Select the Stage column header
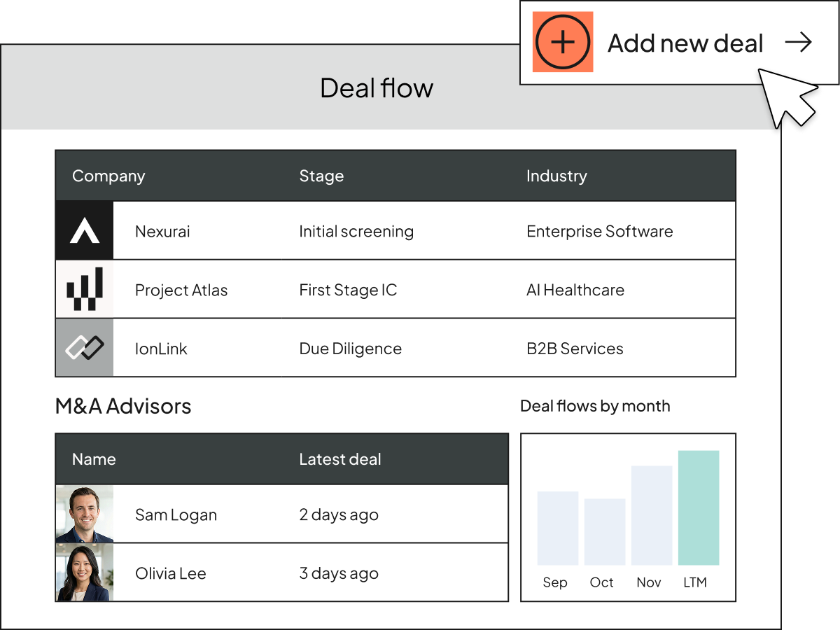Screen dimensions: 840x630 pos(321,176)
